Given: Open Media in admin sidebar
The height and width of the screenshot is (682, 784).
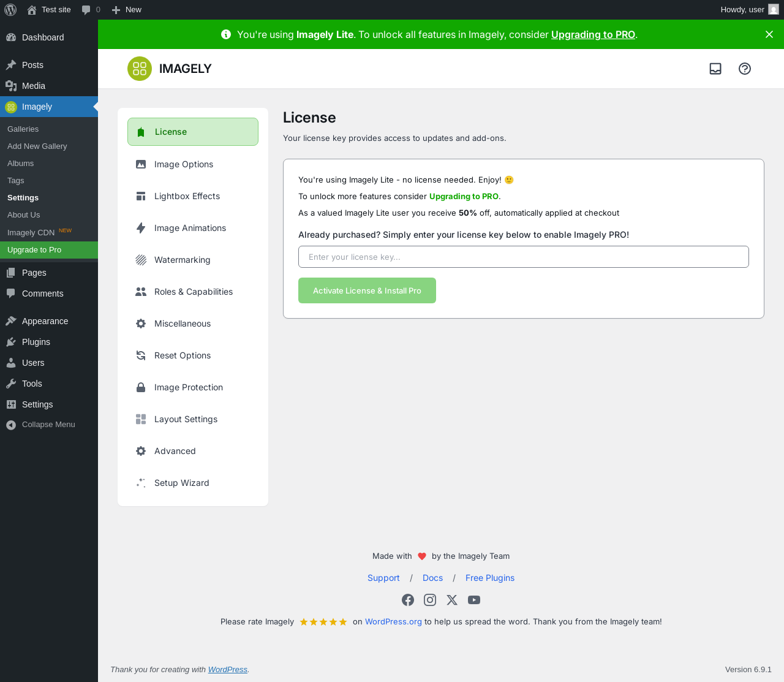Looking at the screenshot, I should click(x=49, y=86).
